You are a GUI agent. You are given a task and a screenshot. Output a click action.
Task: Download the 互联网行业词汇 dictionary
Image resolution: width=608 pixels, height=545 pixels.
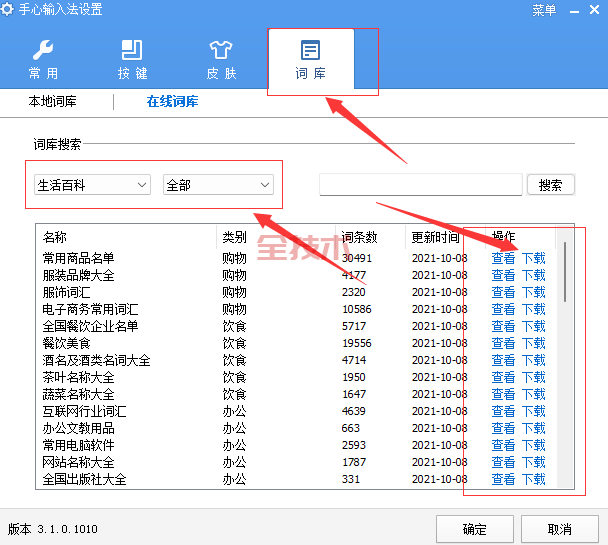point(534,411)
